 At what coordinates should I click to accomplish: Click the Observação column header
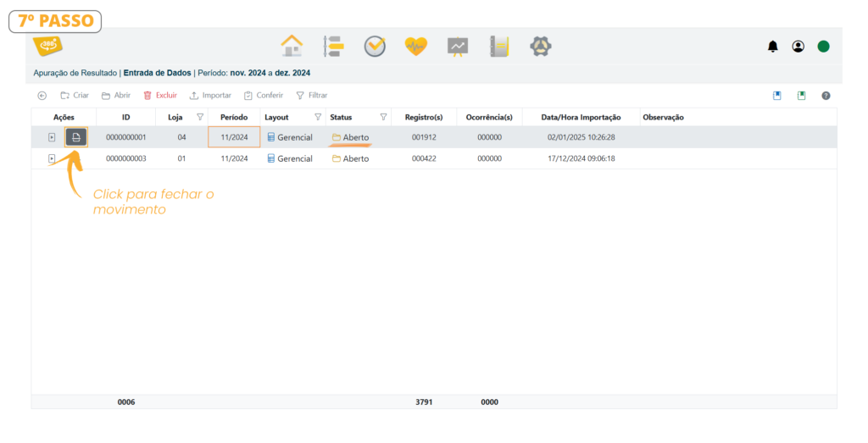(663, 117)
